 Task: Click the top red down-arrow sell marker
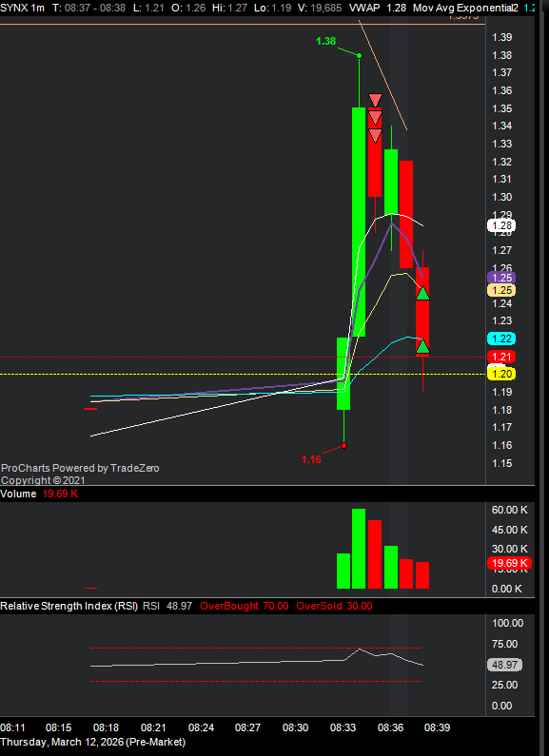tap(375, 100)
